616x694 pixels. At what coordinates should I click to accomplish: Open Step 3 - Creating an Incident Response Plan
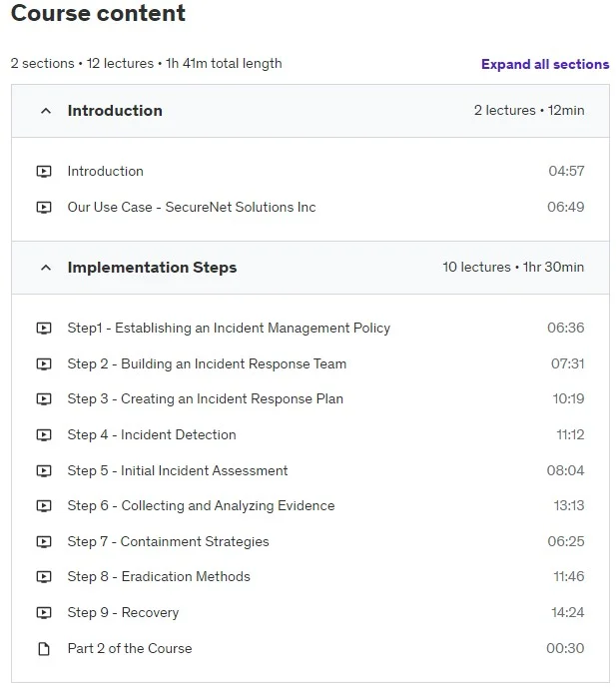point(206,398)
